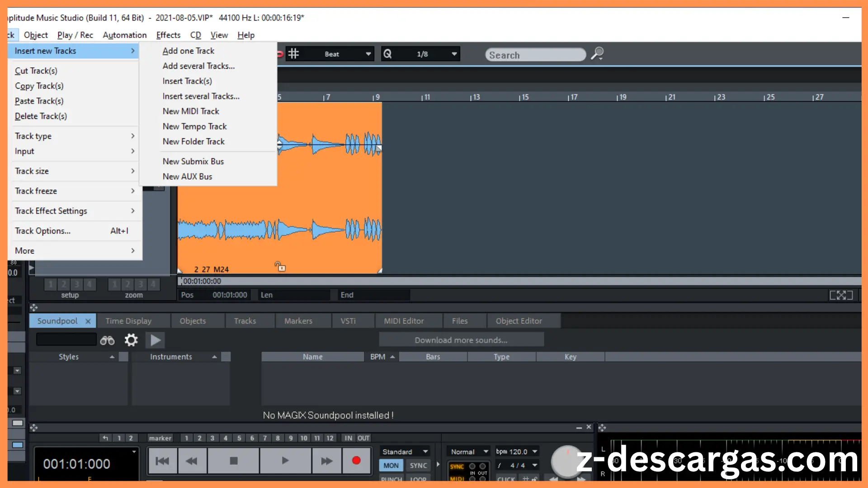Click the move handle above the Soundpool tab
The image size is (868, 488).
point(34,308)
